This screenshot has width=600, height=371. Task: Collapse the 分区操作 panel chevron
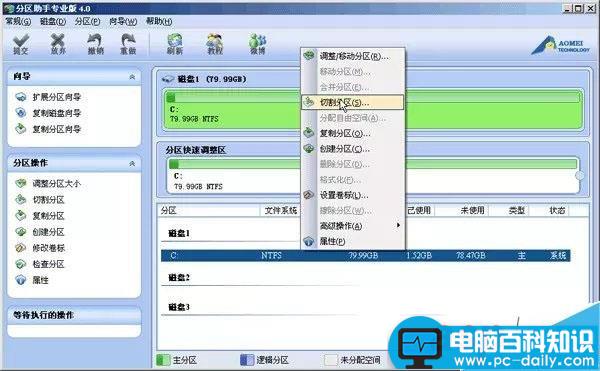click(132, 163)
